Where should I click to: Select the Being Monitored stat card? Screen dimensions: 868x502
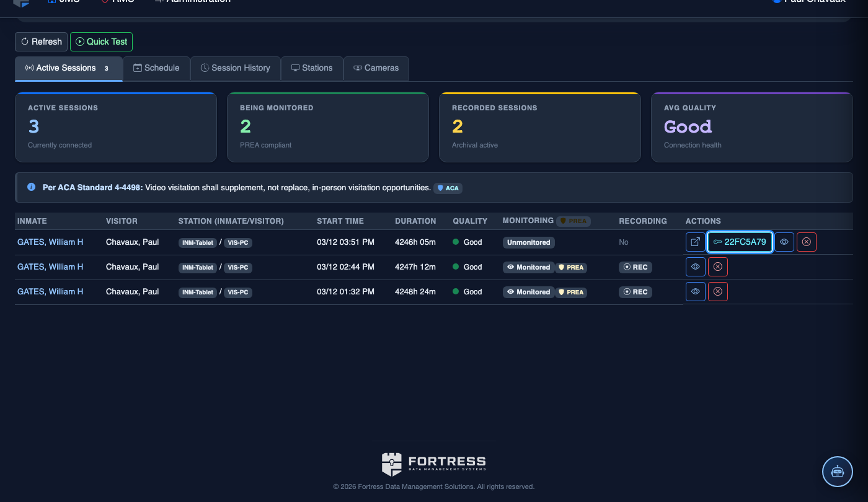tap(328, 127)
